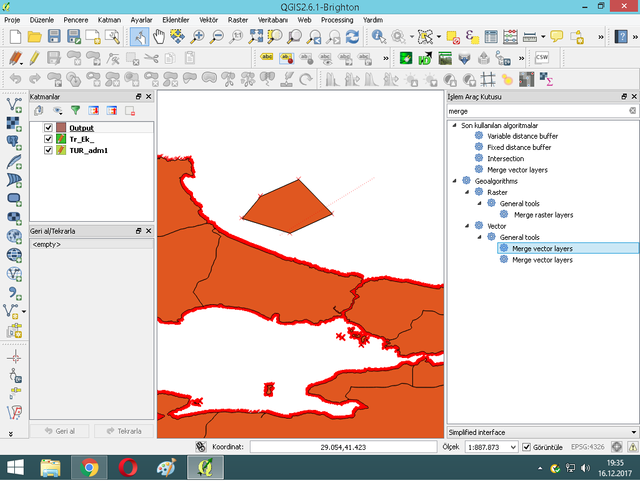Open the field calculator icon

(x=510, y=37)
